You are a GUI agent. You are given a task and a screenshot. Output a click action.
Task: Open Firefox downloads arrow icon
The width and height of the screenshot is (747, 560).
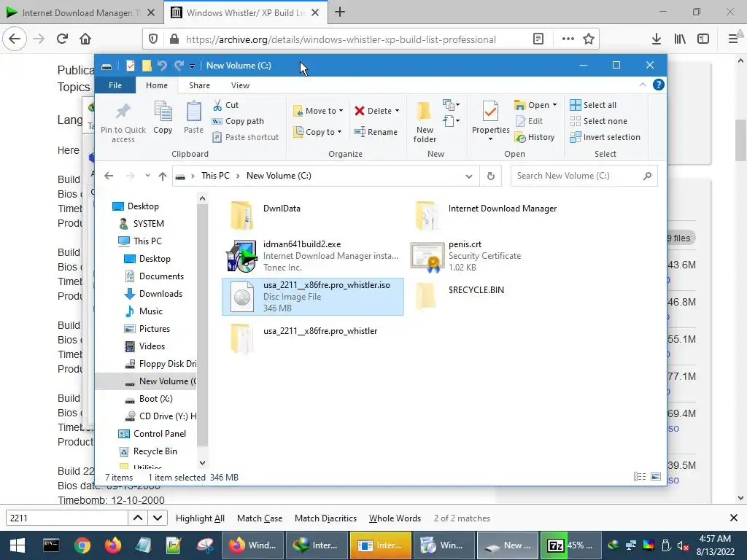[656, 39]
